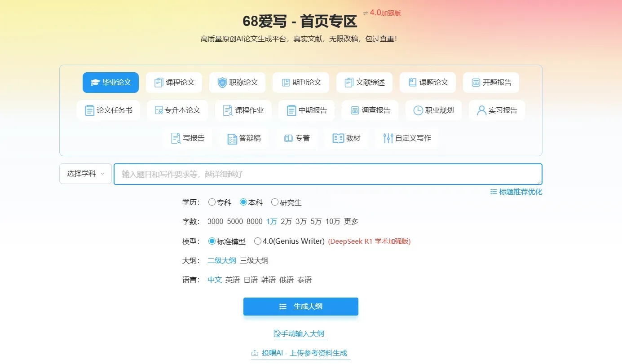This screenshot has width=622, height=364.
Task: Click the 调查报告 icon
Action: click(x=355, y=110)
